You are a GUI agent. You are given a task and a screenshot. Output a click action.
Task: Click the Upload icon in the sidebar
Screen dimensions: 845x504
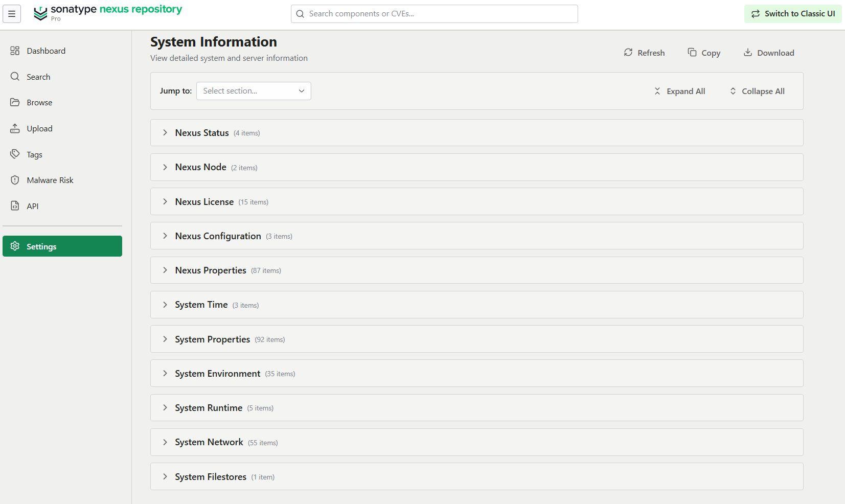click(x=15, y=128)
